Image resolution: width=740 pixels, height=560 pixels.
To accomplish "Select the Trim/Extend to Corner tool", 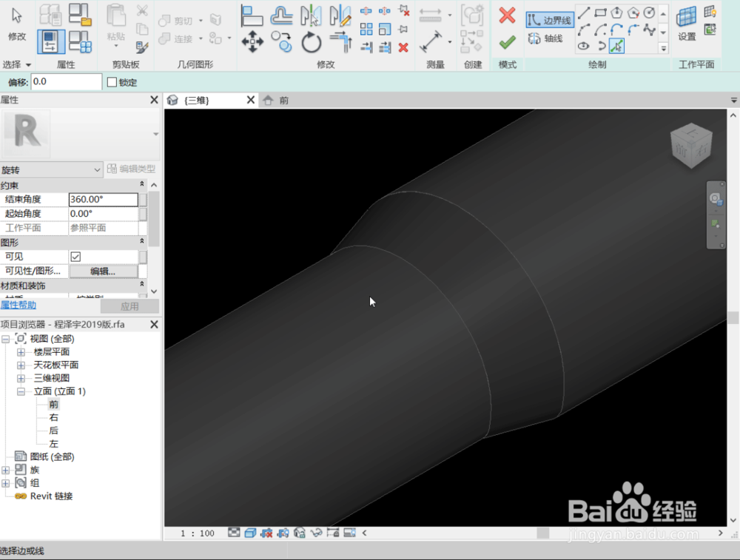I will click(340, 42).
